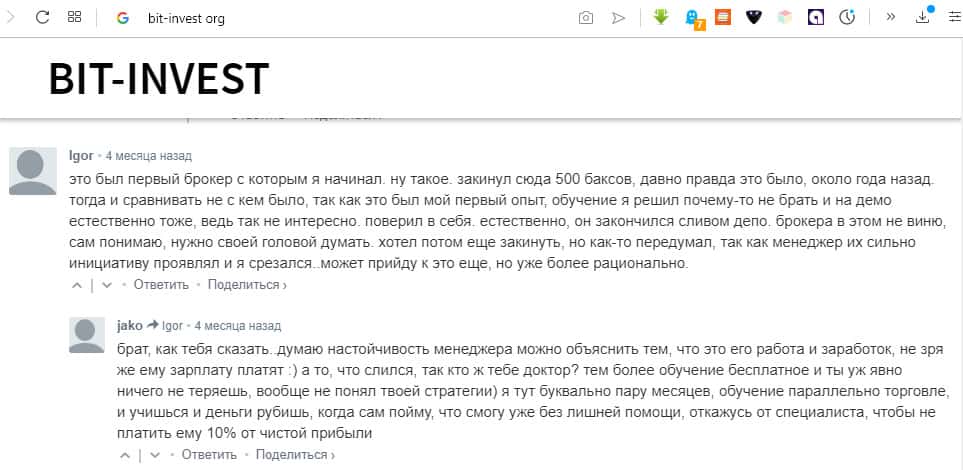This screenshot has height=470, width=963.
Task: Click the BIT-INVEST site logo
Action: (159, 79)
